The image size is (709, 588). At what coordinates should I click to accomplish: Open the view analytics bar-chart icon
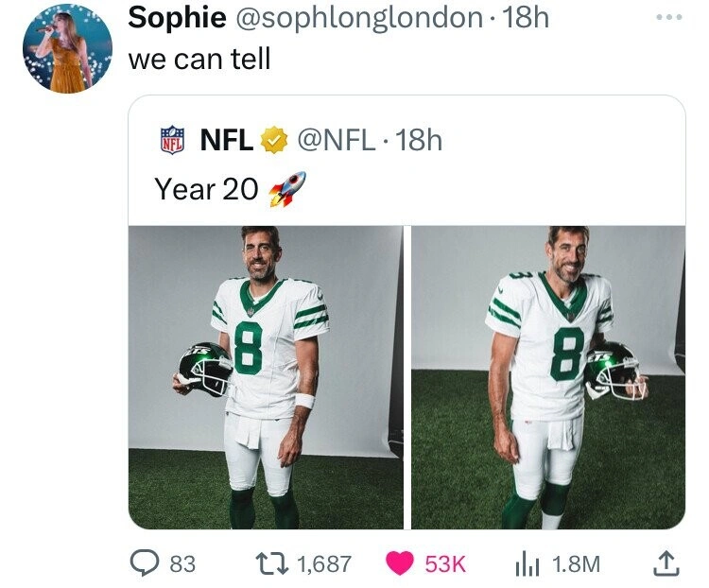coord(526,563)
